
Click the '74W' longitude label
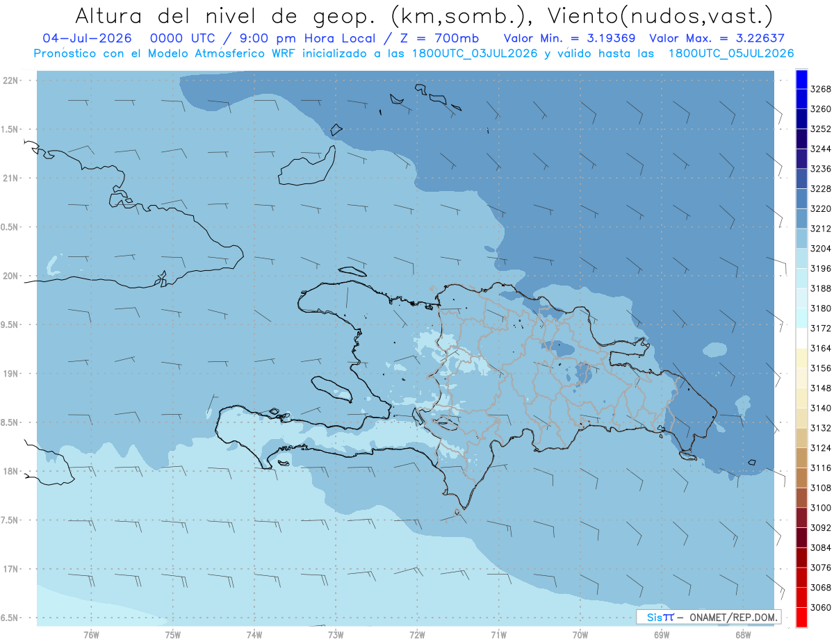point(254,634)
